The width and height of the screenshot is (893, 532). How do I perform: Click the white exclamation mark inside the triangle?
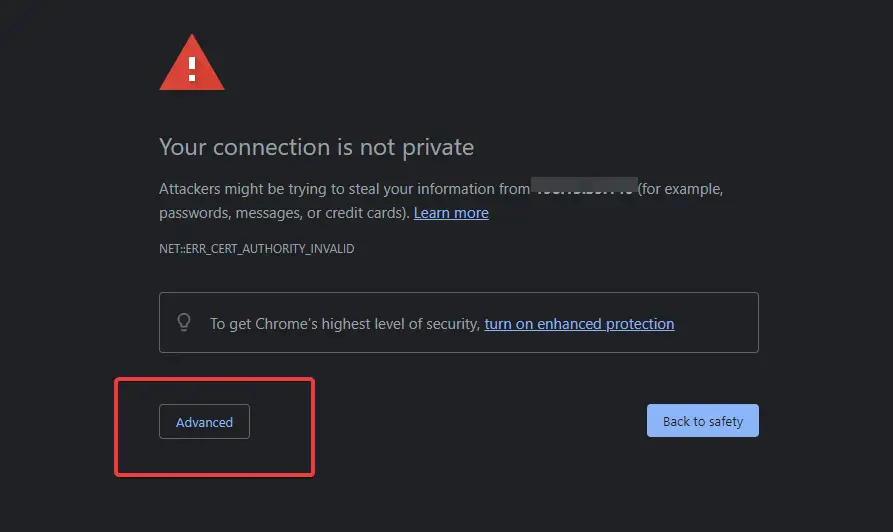(192, 69)
